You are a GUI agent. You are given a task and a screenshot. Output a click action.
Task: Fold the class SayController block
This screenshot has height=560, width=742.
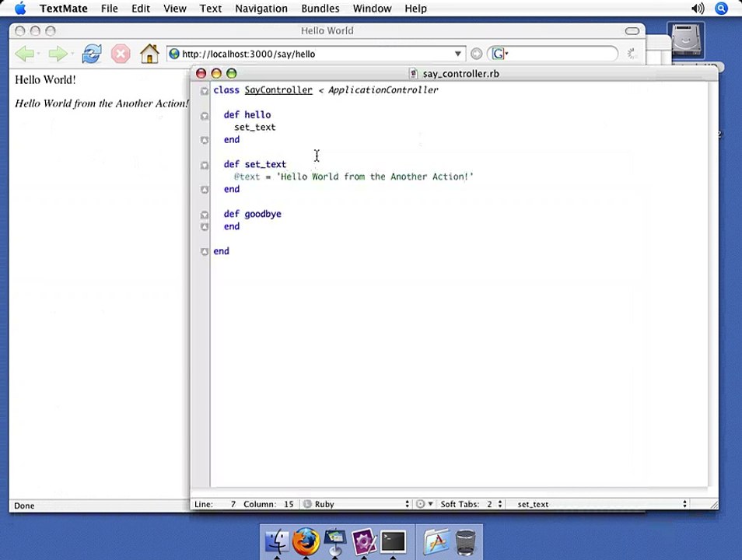pos(205,90)
